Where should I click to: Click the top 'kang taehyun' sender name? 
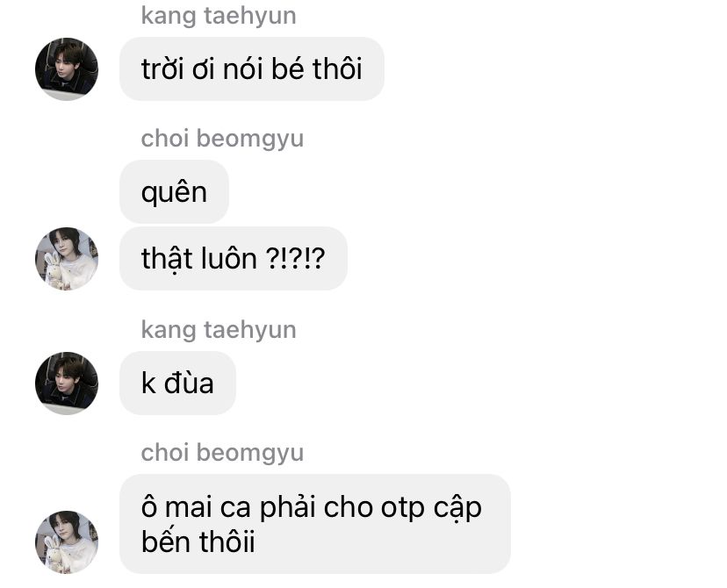coord(219,16)
